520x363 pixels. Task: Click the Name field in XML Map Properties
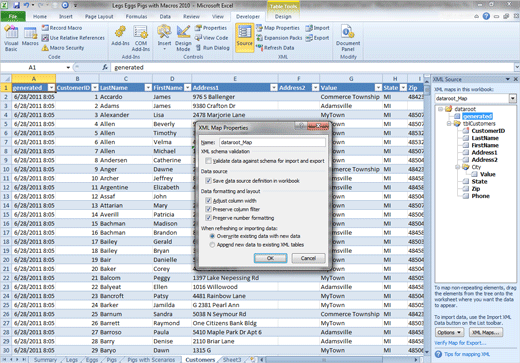272,142
